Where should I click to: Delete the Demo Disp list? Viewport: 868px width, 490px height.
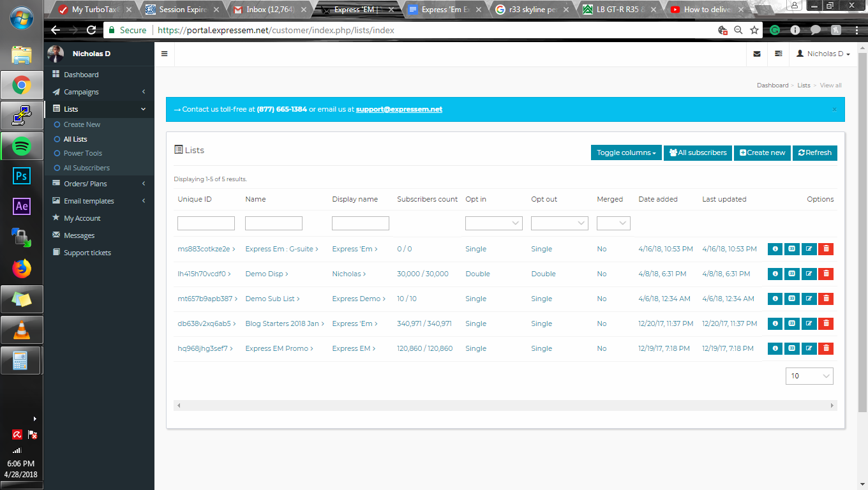(x=826, y=274)
